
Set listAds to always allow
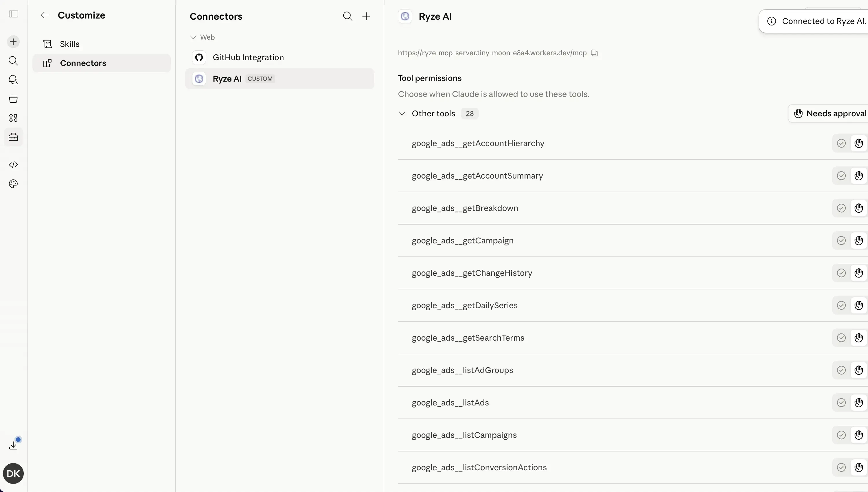click(841, 403)
